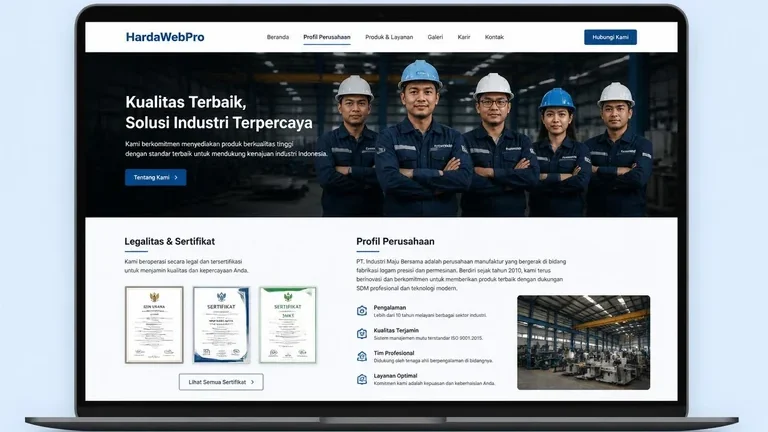Screen dimensions: 768x432
Task: Click the Tim Profesional label text
Action: pyautogui.click(x=394, y=353)
